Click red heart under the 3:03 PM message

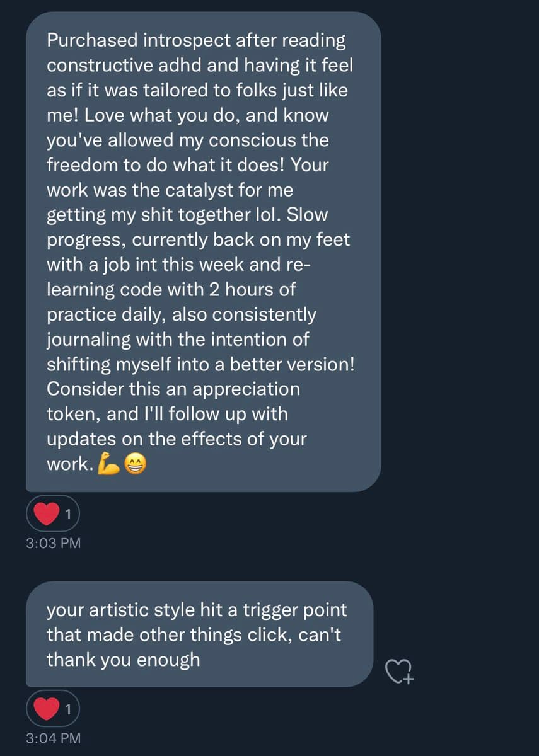tap(45, 515)
